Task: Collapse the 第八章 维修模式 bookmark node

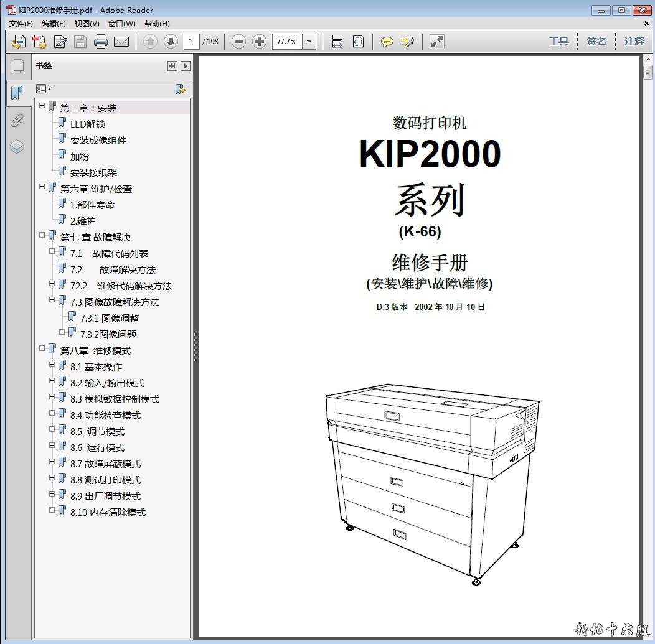Action: pos(42,348)
